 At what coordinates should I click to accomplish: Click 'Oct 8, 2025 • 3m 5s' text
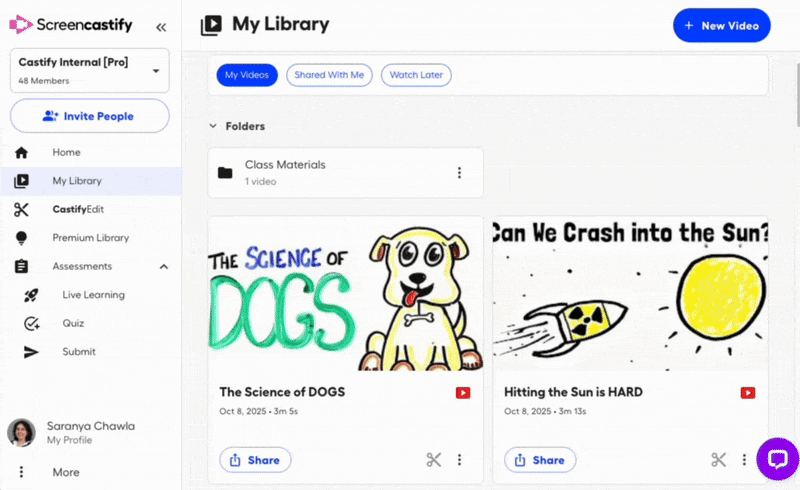(259, 411)
